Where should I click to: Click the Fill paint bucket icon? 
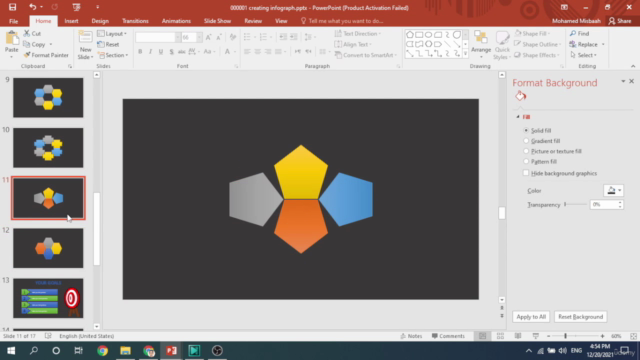520,96
